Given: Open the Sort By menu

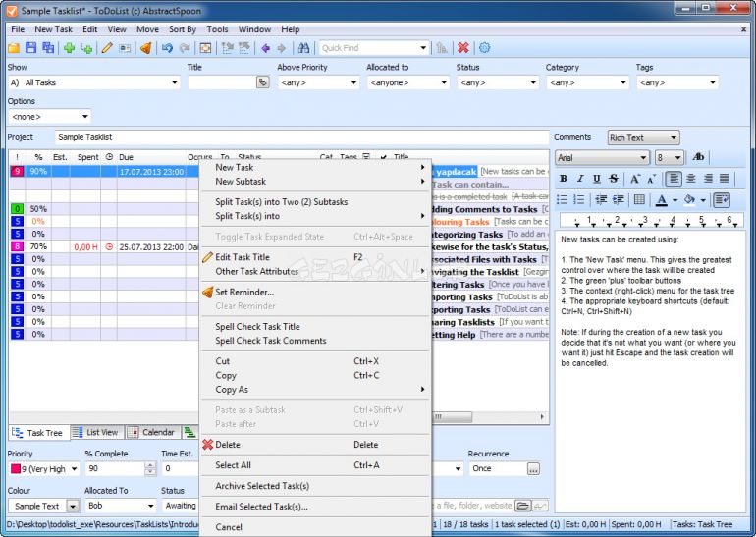Looking at the screenshot, I should (183, 29).
